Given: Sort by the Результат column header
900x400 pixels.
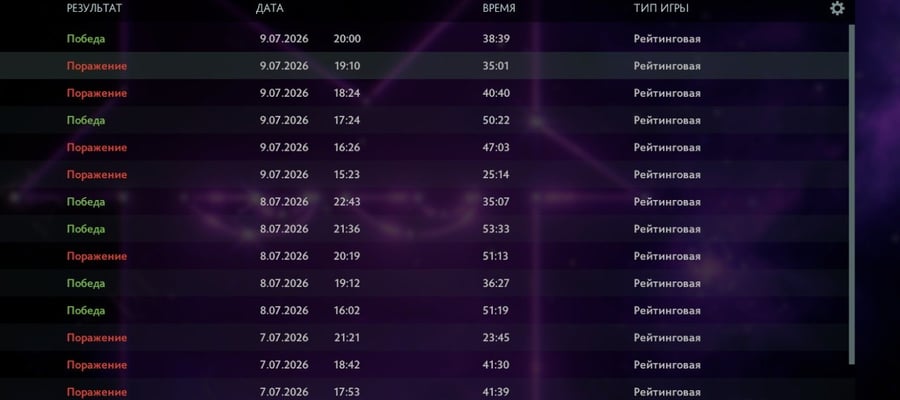Looking at the screenshot, I should tap(94, 9).
